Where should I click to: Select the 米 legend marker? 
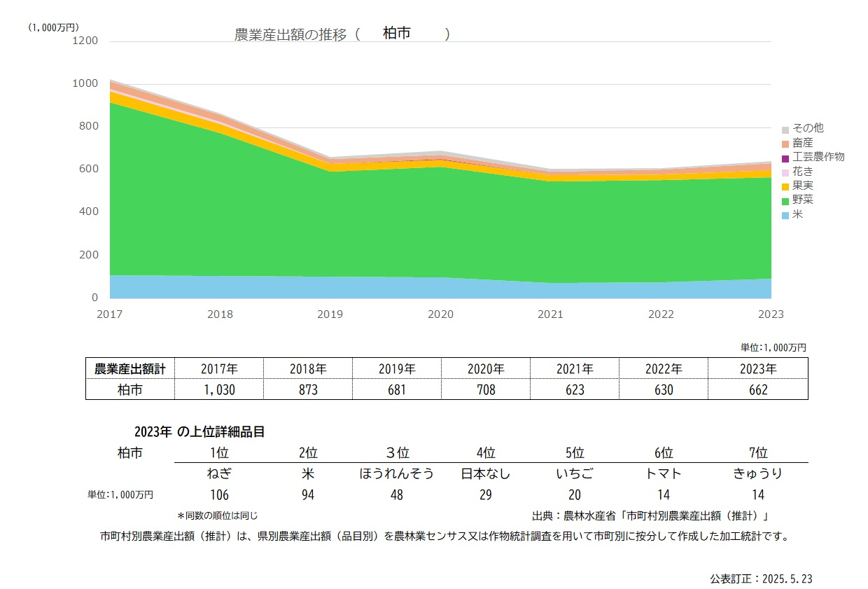(787, 215)
